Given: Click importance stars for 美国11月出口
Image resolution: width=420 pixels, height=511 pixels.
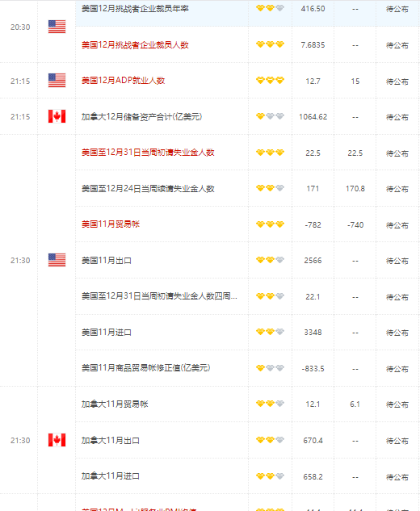Looking at the screenshot, I should (x=270, y=260).
